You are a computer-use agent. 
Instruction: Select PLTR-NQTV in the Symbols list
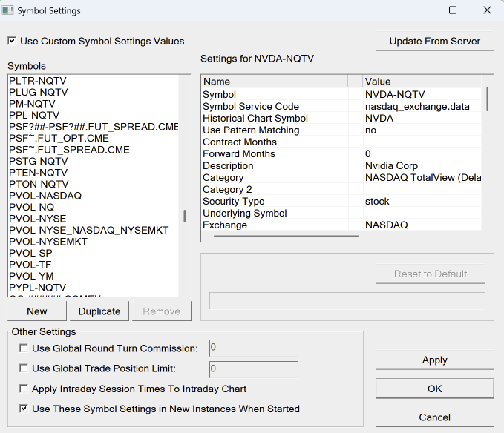tap(38, 81)
